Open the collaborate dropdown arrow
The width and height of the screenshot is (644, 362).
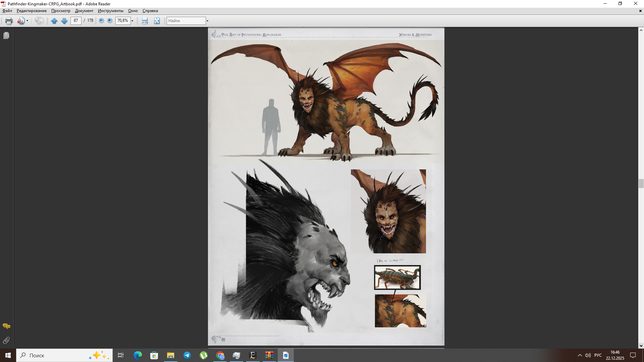point(27,21)
